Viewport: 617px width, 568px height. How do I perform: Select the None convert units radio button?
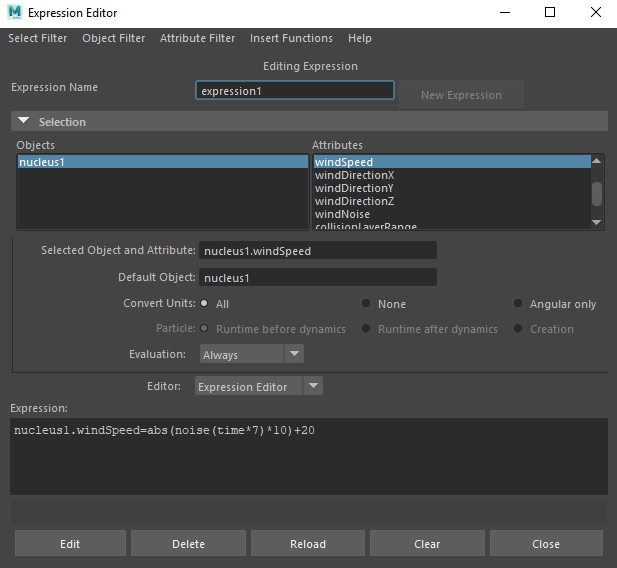coord(366,303)
